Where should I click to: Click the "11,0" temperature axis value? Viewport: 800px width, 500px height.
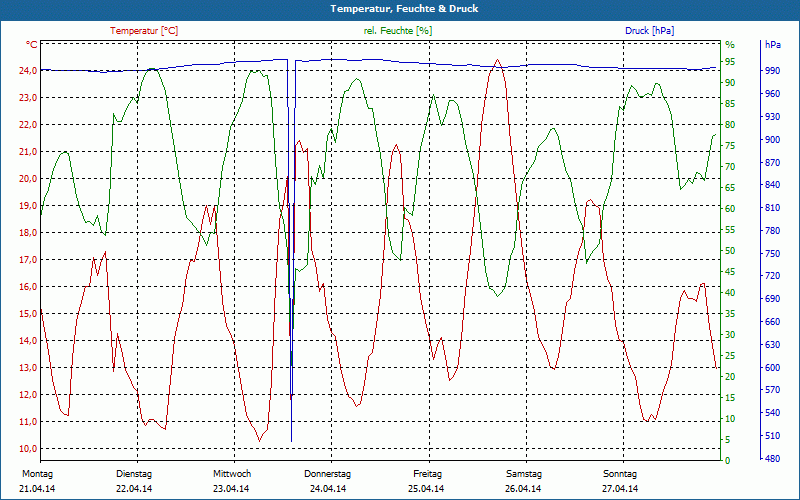coord(28,422)
